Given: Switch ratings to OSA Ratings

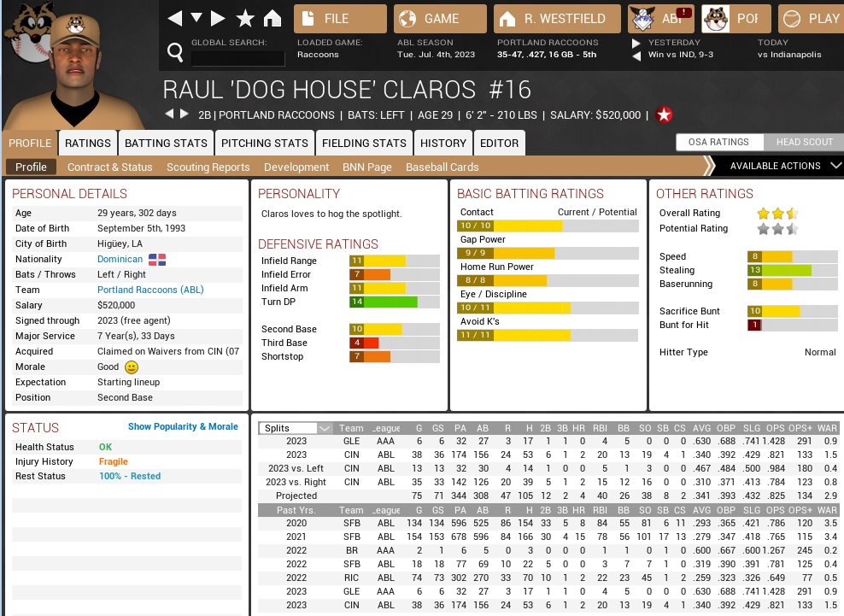Looking at the screenshot, I should click(718, 142).
